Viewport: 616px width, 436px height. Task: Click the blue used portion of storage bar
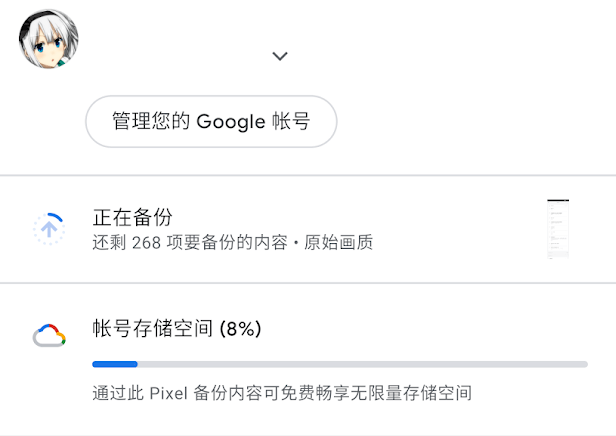[x=115, y=364]
